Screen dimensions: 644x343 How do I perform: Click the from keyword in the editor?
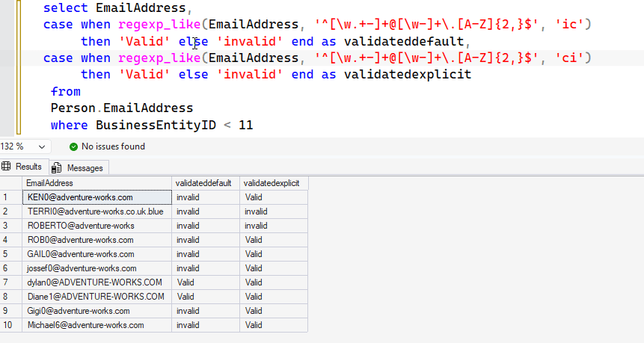[x=66, y=91]
